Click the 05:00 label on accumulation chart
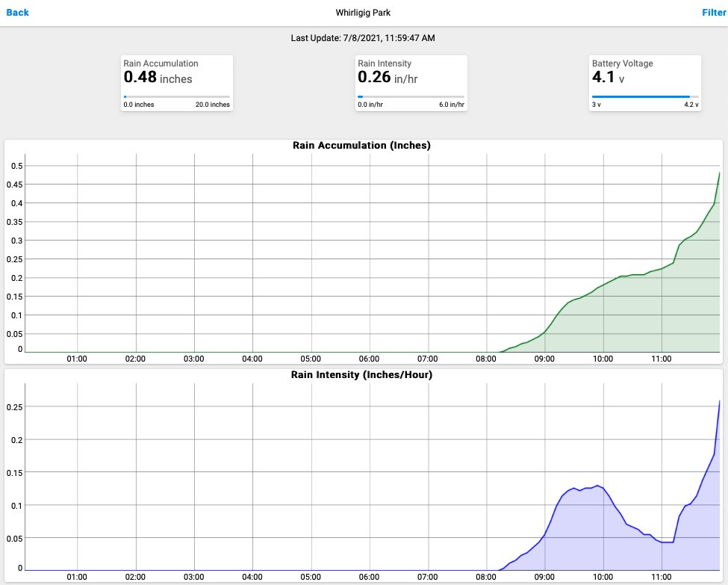728x585 pixels. (x=311, y=359)
